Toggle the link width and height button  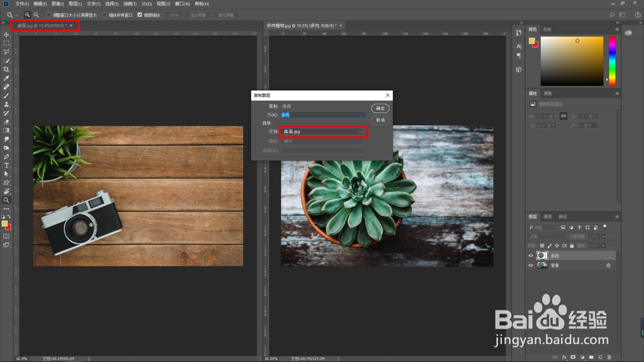563,116
